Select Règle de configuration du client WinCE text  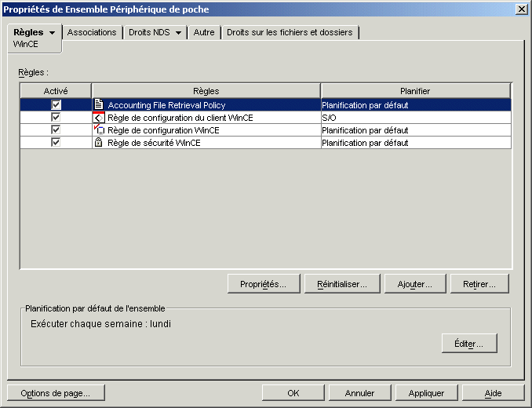point(180,118)
